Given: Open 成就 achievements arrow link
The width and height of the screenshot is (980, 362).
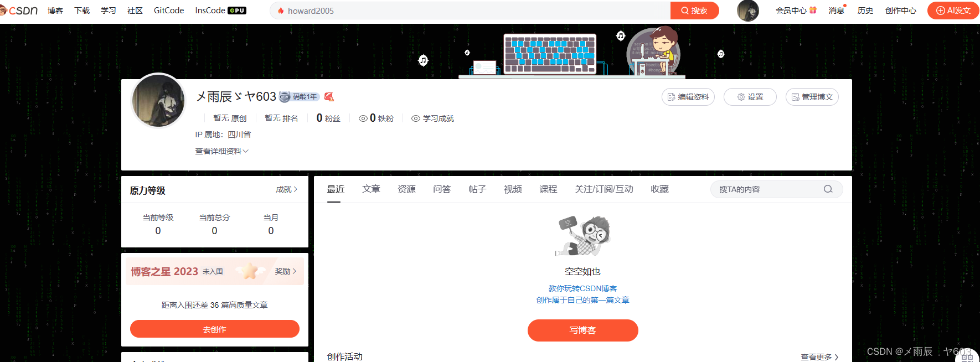Looking at the screenshot, I should [x=286, y=189].
